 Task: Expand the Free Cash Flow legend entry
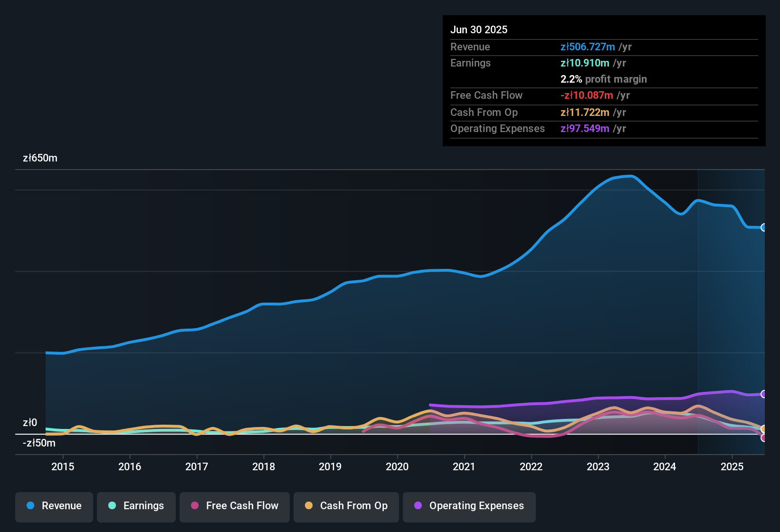pyautogui.click(x=234, y=506)
